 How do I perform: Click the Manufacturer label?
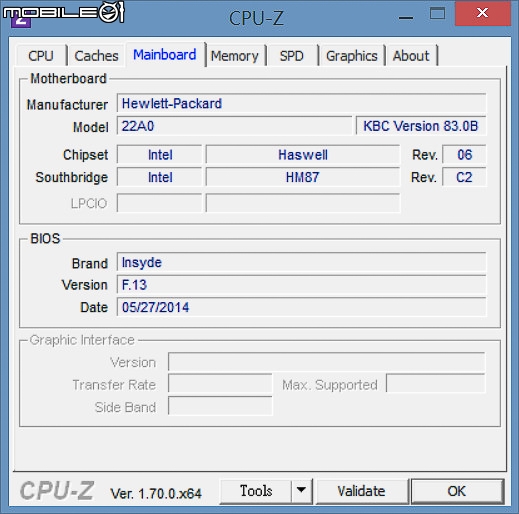coord(67,105)
